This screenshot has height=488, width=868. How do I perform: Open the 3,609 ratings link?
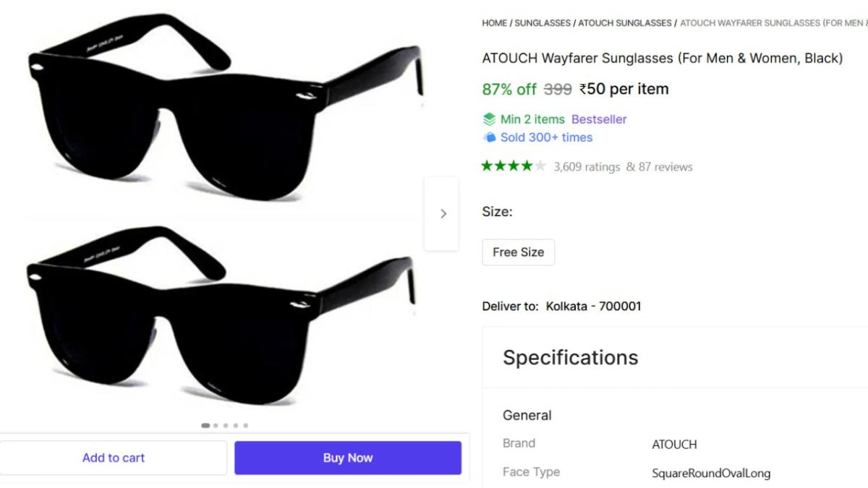(587, 167)
